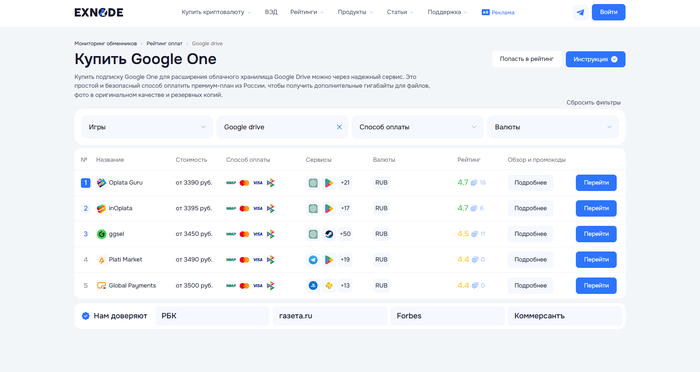Click reviews comment icon in Oplata Guru row
This screenshot has width=700, height=372.
pyautogui.click(x=474, y=183)
